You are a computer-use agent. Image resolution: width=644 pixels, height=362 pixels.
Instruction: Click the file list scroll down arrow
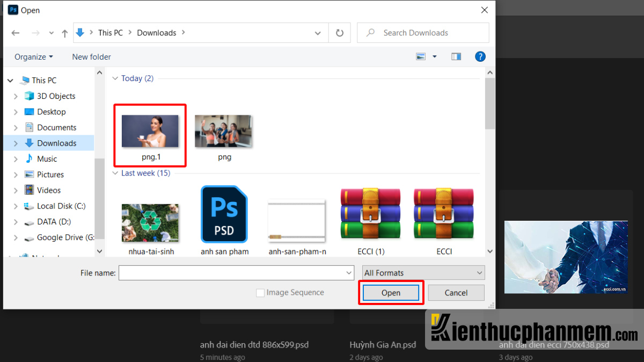[490, 251]
